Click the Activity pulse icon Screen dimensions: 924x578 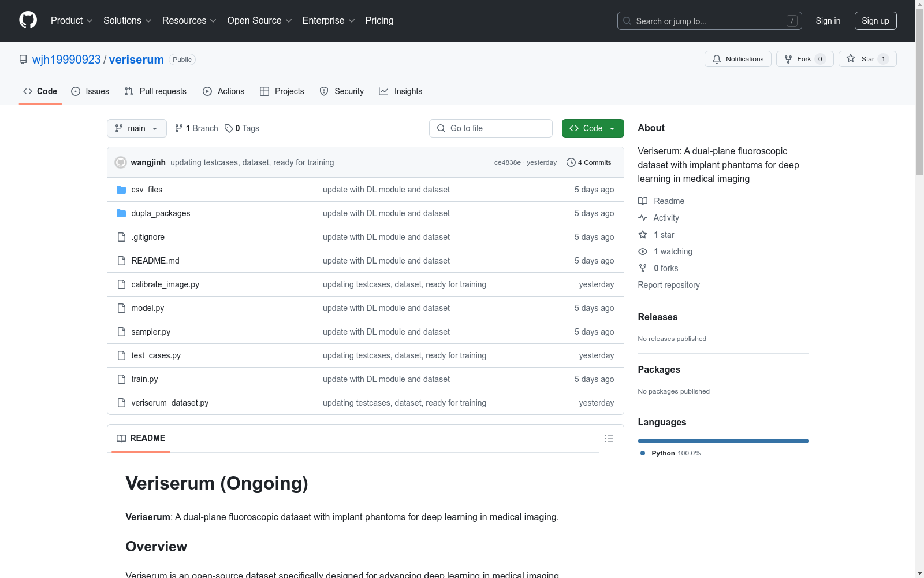coord(643,218)
